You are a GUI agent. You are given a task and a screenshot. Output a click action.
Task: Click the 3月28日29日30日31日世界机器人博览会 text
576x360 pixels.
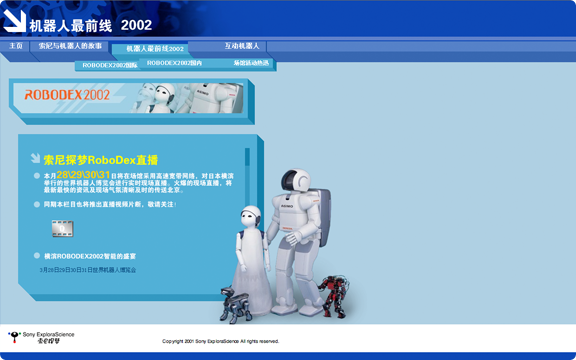tap(88, 270)
